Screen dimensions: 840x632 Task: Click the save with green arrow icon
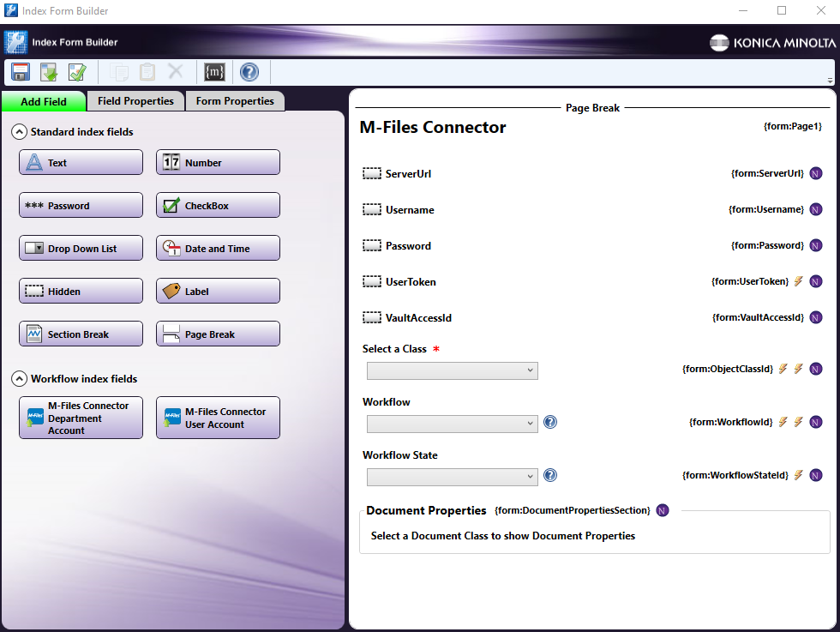(50, 72)
